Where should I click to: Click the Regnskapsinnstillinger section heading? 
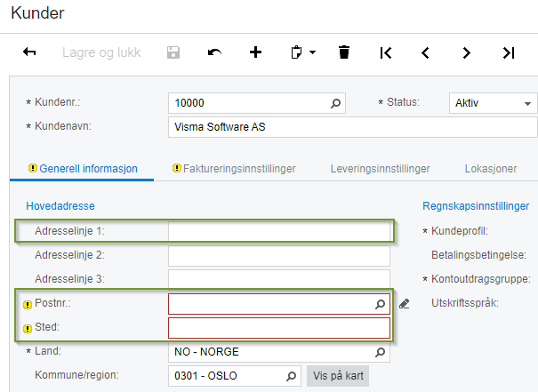476,205
